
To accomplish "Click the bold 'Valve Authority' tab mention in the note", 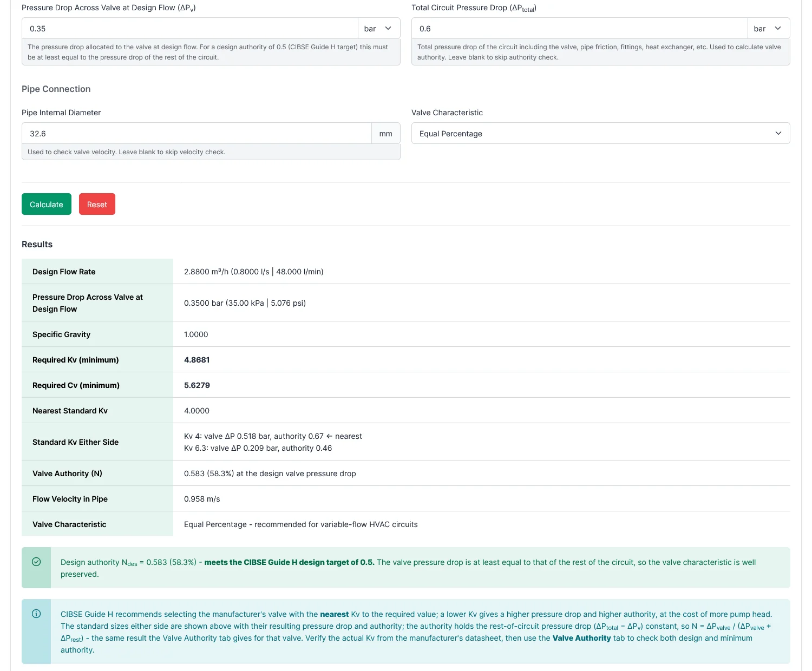I will pos(582,638).
